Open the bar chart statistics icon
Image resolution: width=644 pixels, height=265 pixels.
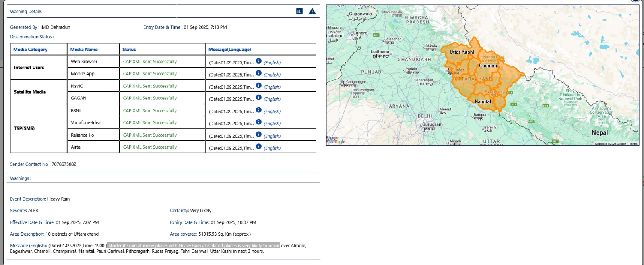[x=299, y=11]
